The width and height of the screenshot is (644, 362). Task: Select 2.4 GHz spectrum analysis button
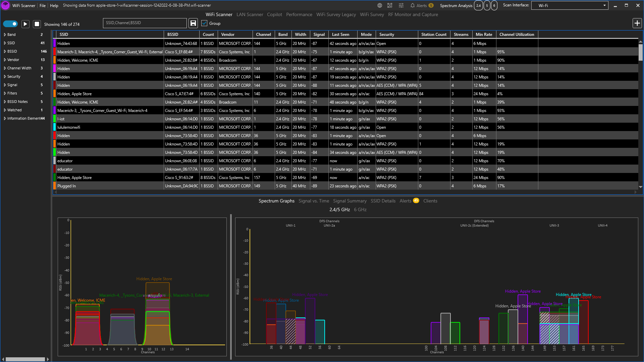pyautogui.click(x=478, y=5)
